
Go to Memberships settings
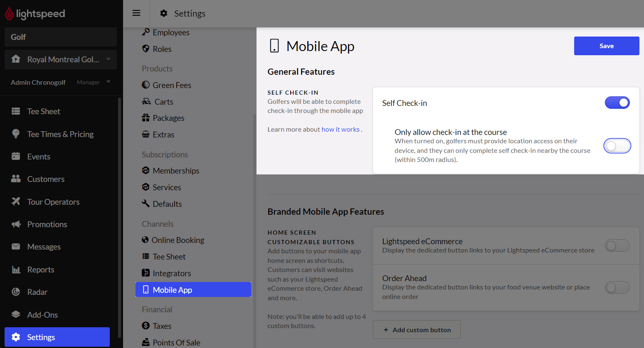click(175, 171)
